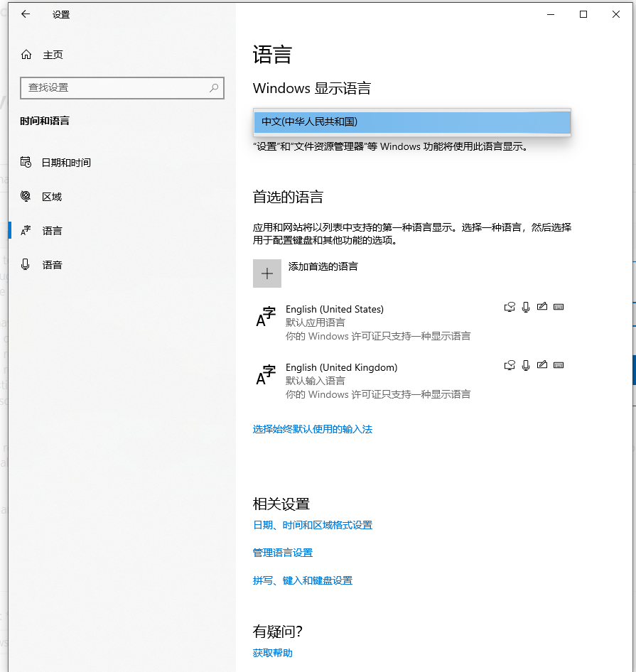Select 语言 in the sidebar
This screenshot has height=672, width=636.
click(x=52, y=231)
